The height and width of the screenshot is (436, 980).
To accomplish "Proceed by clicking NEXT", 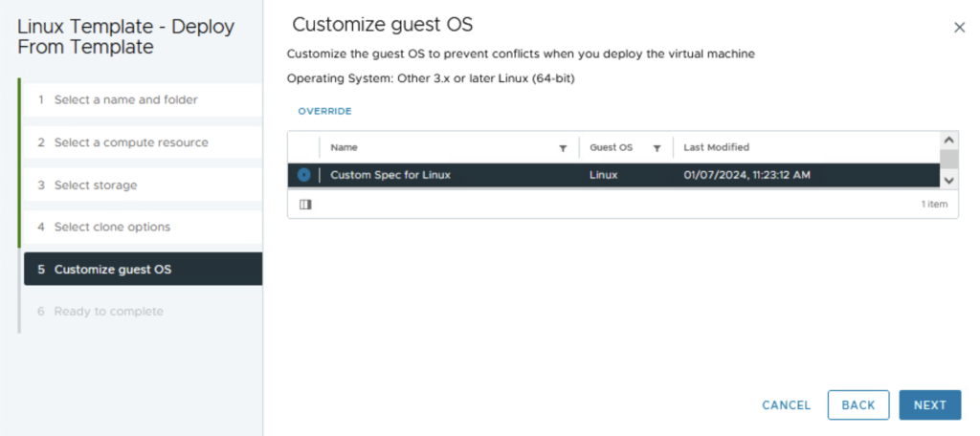I will pyautogui.click(x=929, y=405).
